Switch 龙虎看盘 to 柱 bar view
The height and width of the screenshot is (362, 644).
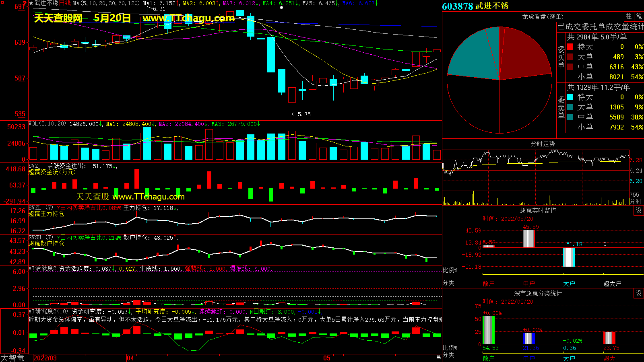pos(629,16)
